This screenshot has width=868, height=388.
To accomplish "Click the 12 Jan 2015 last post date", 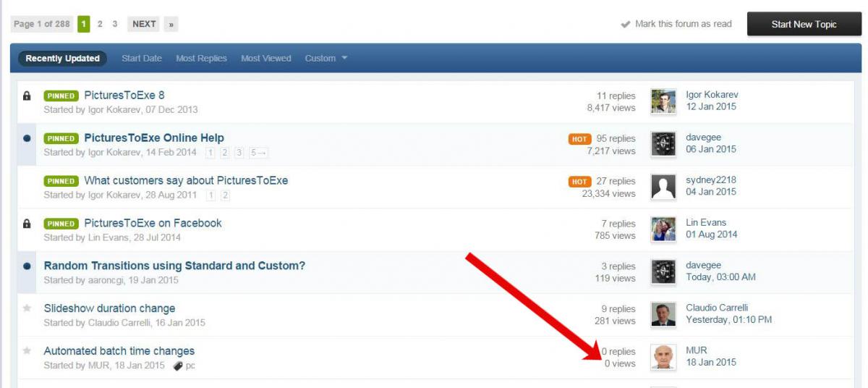I will click(711, 106).
